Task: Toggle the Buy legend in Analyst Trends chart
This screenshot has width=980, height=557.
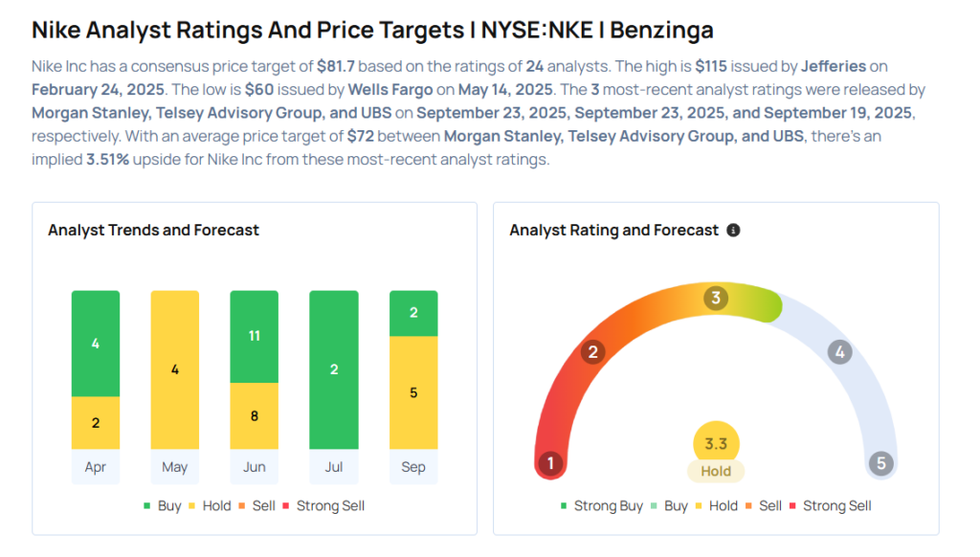Action: pos(163,505)
